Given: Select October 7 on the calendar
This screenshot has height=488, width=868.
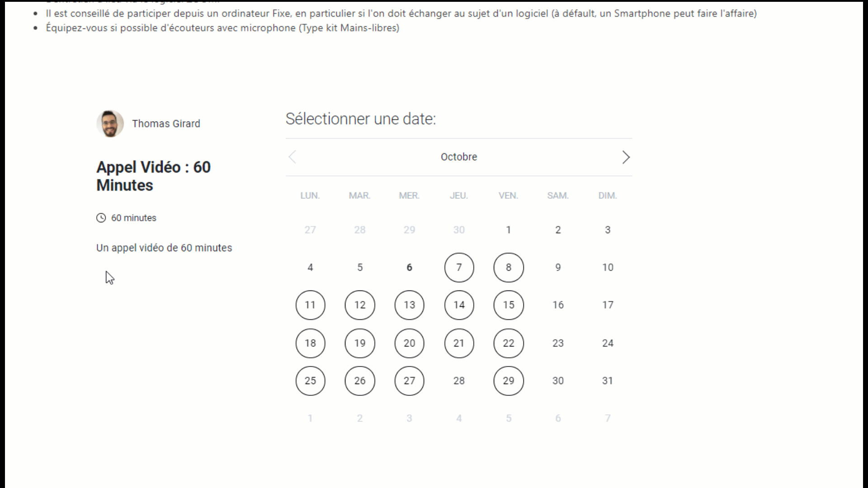Looking at the screenshot, I should point(459,267).
